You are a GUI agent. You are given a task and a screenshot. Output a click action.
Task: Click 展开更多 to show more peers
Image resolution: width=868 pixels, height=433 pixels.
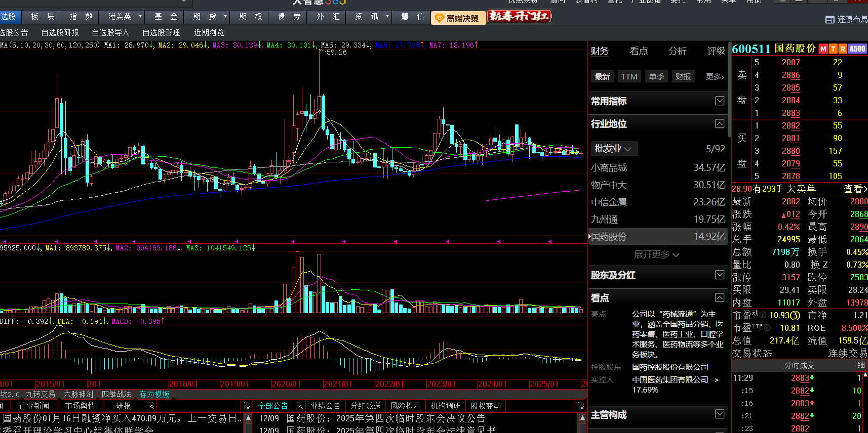pos(656,254)
